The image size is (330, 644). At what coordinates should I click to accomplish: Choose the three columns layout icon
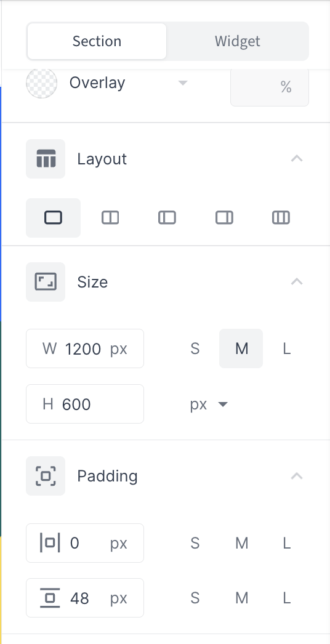(x=281, y=218)
